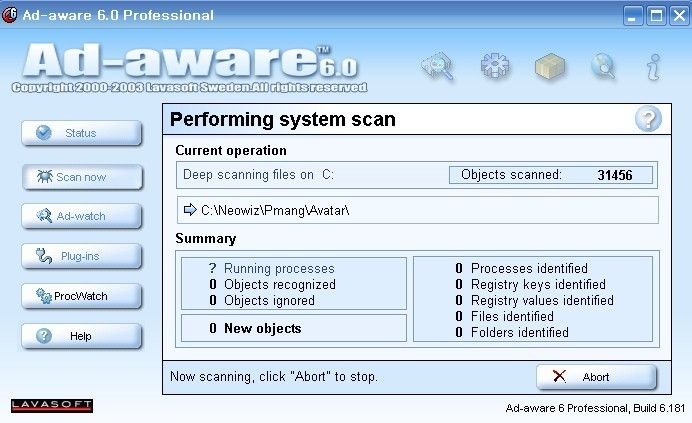Maximize the Ad-aware window
Viewport: 692px width, 423px height.
click(656, 16)
